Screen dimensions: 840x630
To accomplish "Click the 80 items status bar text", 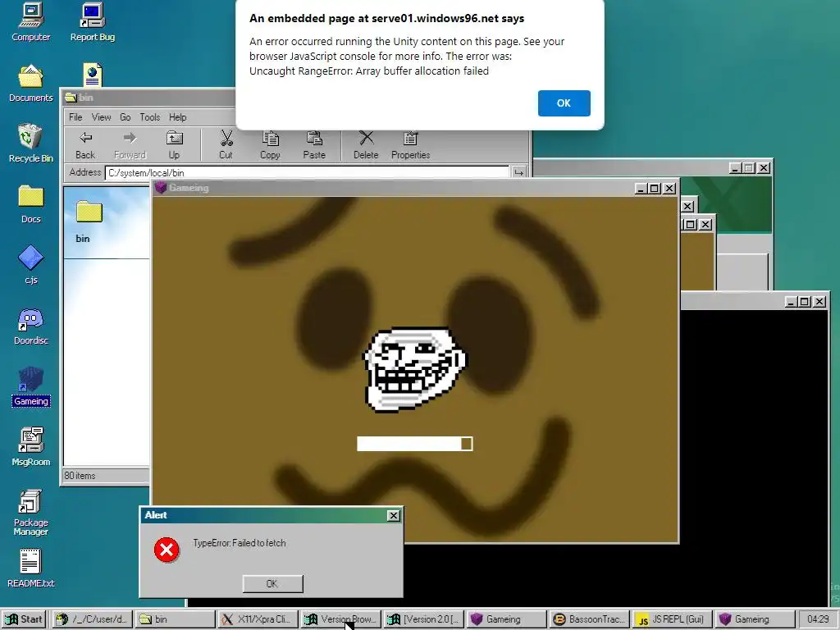I will coord(80,475).
